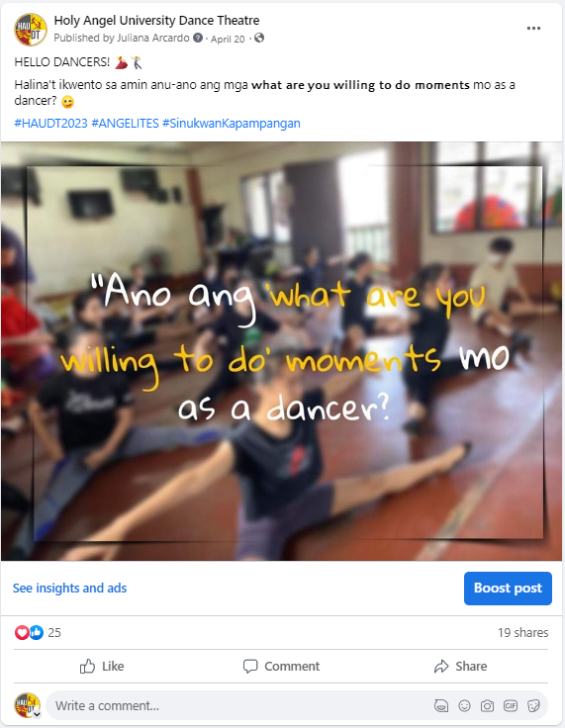Open See insights and ads
The height and width of the screenshot is (728, 565).
coord(69,589)
